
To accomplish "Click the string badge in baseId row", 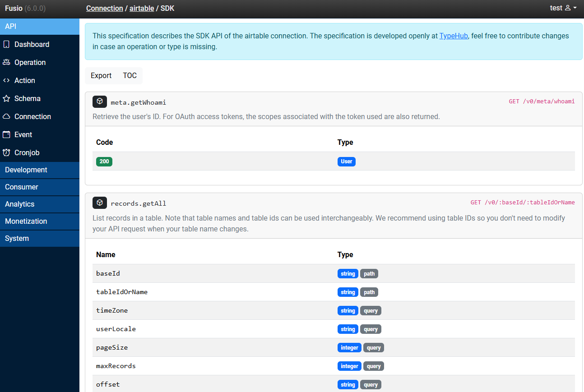I will pyautogui.click(x=348, y=274).
